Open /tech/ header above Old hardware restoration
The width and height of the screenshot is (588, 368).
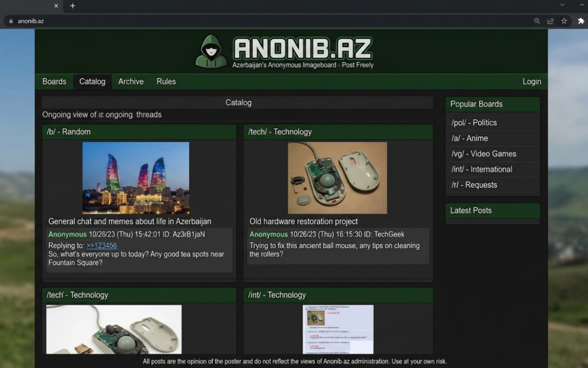pyautogui.click(x=338, y=132)
